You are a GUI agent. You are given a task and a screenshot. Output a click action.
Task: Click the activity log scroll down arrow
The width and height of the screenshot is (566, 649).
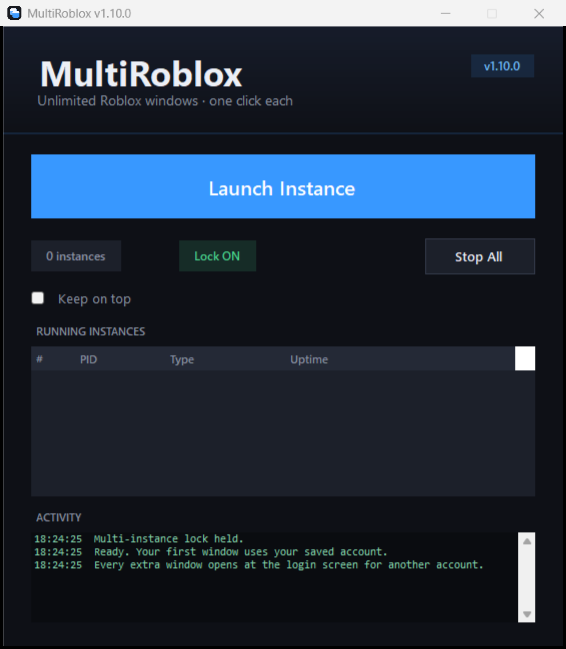527,614
